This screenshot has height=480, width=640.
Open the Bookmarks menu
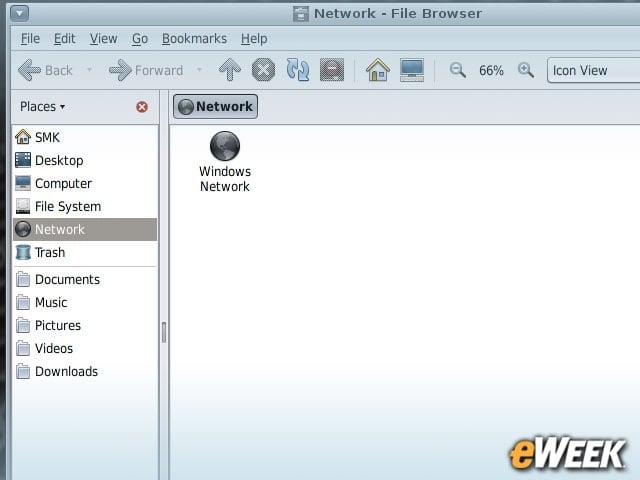click(x=194, y=39)
